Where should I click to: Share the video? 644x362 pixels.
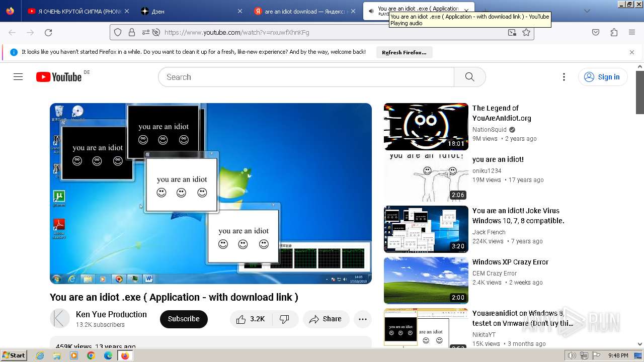coord(326,319)
